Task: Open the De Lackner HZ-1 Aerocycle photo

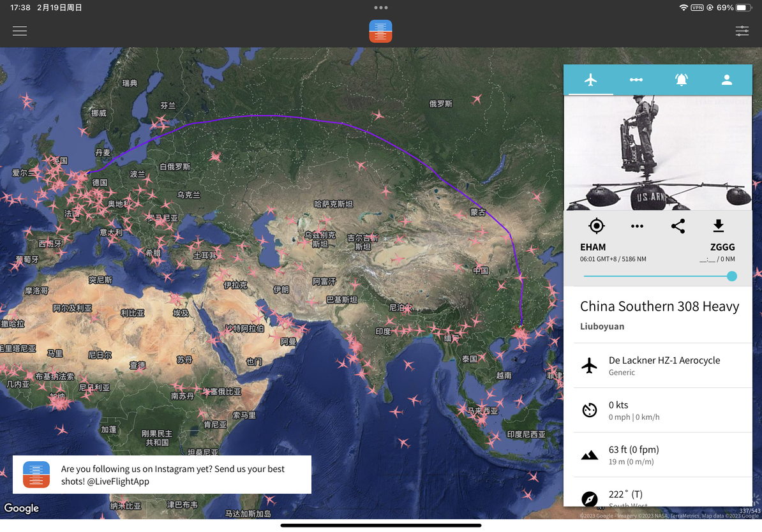Action: [x=658, y=152]
